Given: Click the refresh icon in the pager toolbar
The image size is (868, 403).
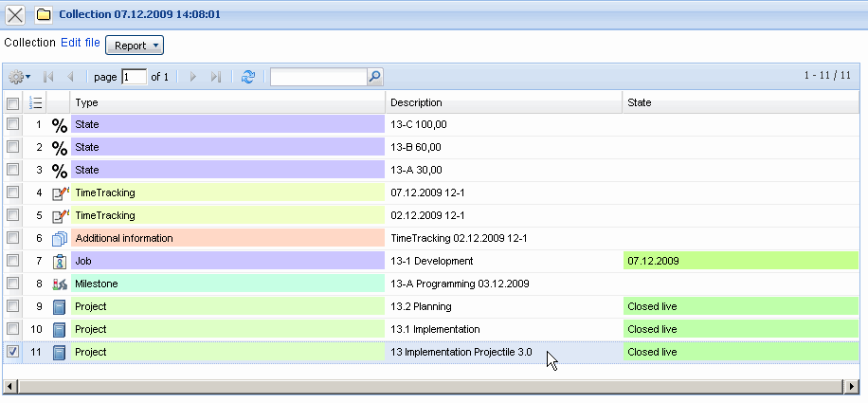Looking at the screenshot, I should [x=248, y=77].
